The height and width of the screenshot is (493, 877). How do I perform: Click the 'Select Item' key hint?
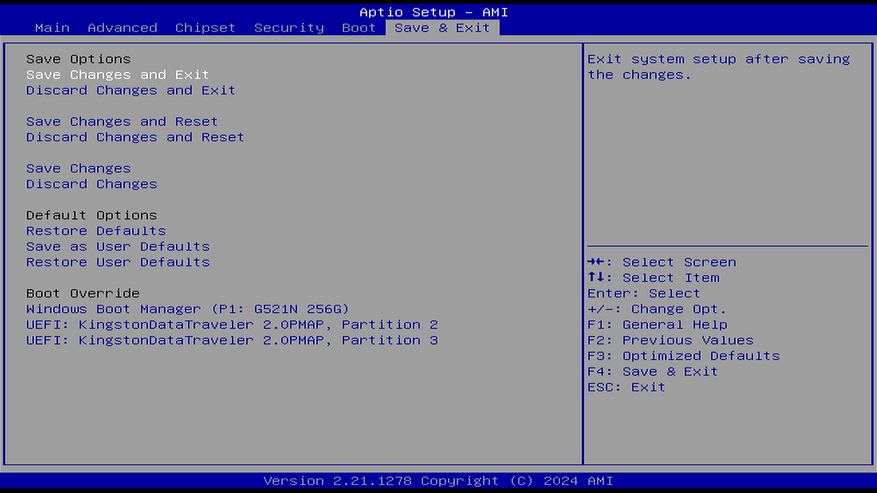(653, 278)
